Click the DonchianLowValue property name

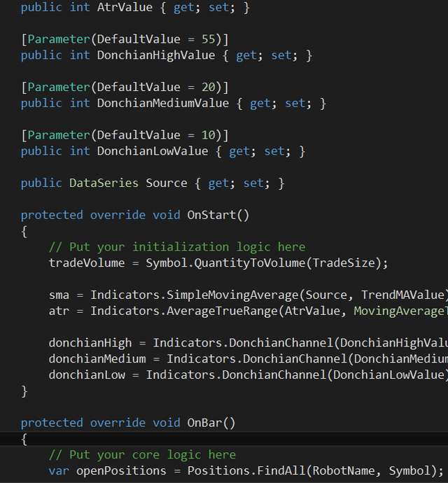[153, 151]
